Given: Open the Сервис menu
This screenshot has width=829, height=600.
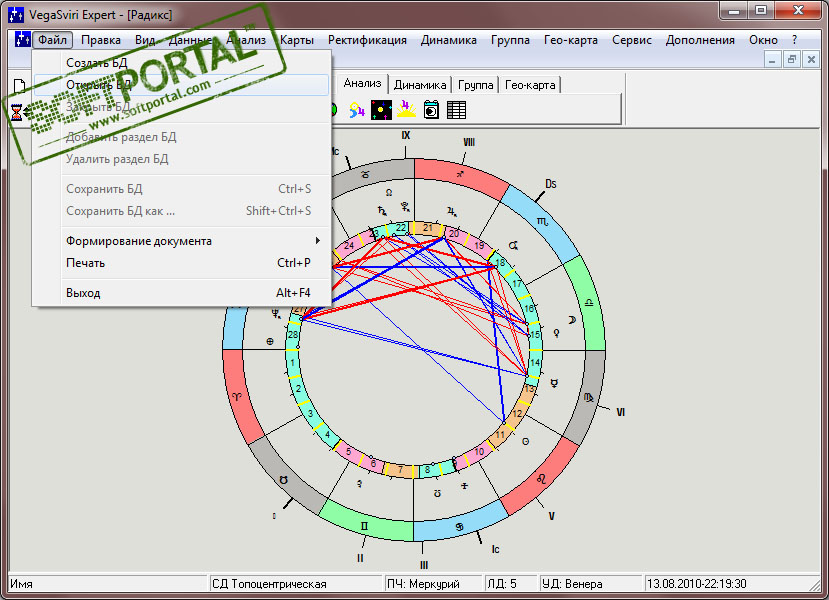Looking at the screenshot, I should click(x=631, y=40).
